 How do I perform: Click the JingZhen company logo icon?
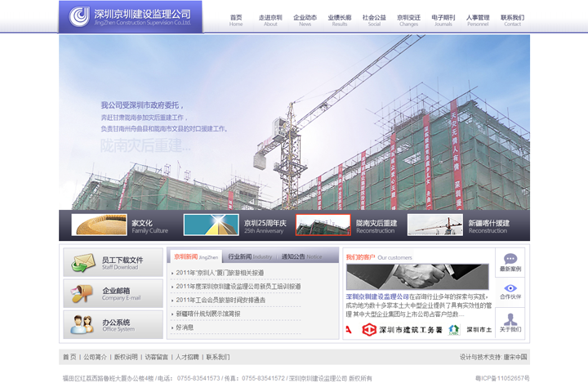tap(79, 16)
